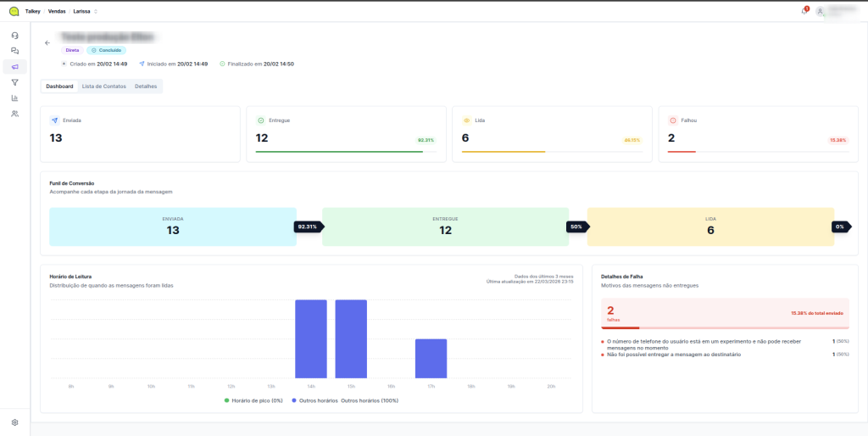Image resolution: width=868 pixels, height=436 pixels.
Task: Open the conversations chat icon in sidebar
Action: 14,51
